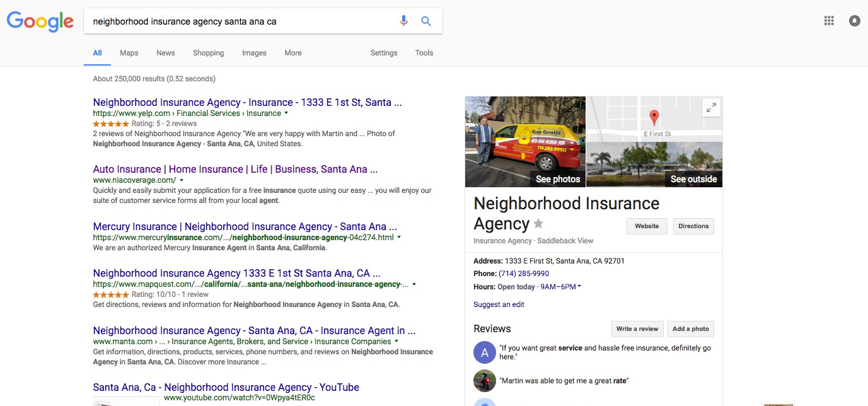Image resolution: width=868 pixels, height=406 pixels.
Task: Open Auto Insurance Home Insurance result link
Action: coord(235,169)
